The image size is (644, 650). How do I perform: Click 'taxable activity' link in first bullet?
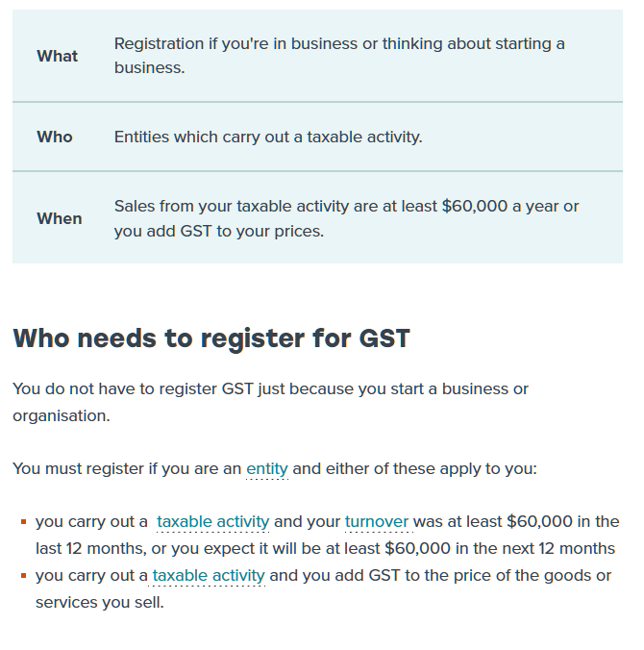pyautogui.click(x=213, y=521)
